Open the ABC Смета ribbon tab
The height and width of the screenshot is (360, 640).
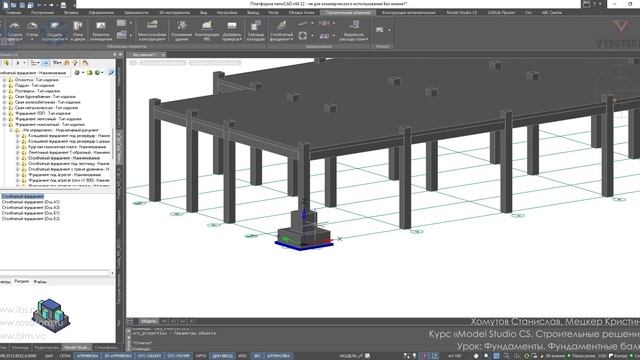coord(551,13)
